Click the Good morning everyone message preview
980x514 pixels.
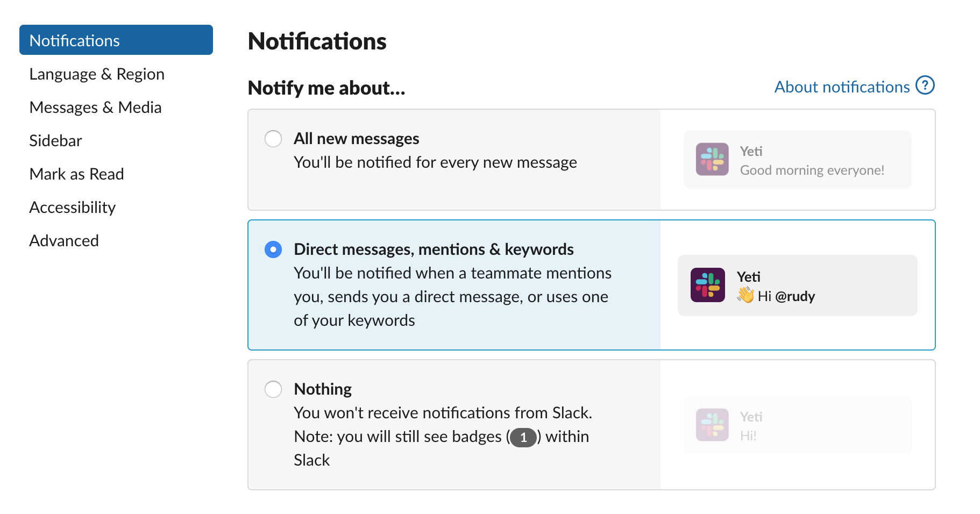(812, 170)
